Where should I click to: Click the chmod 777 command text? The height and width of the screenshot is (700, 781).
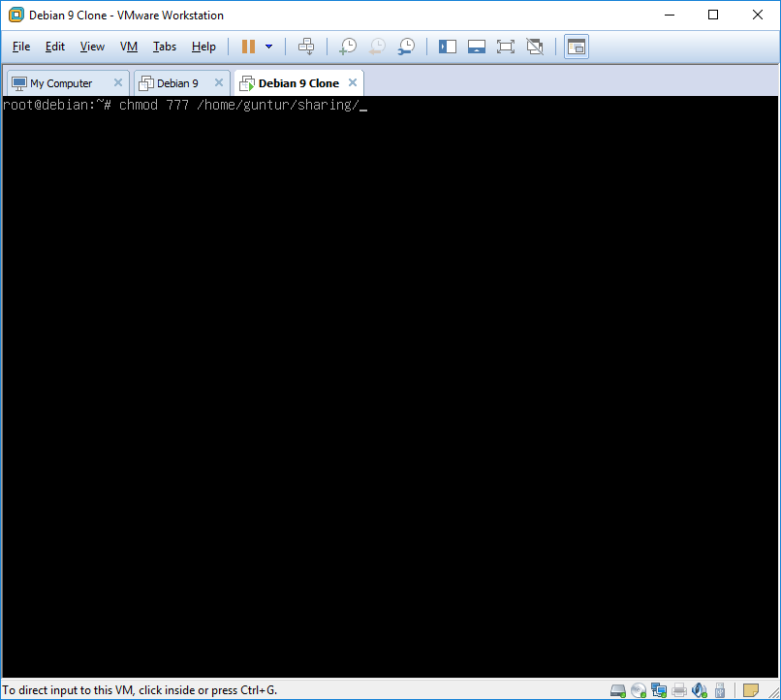(239, 105)
